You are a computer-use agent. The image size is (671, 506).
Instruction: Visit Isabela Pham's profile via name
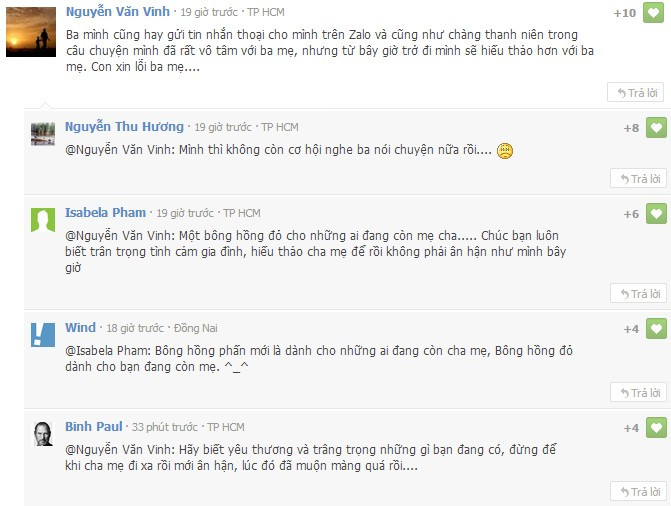[x=105, y=213]
